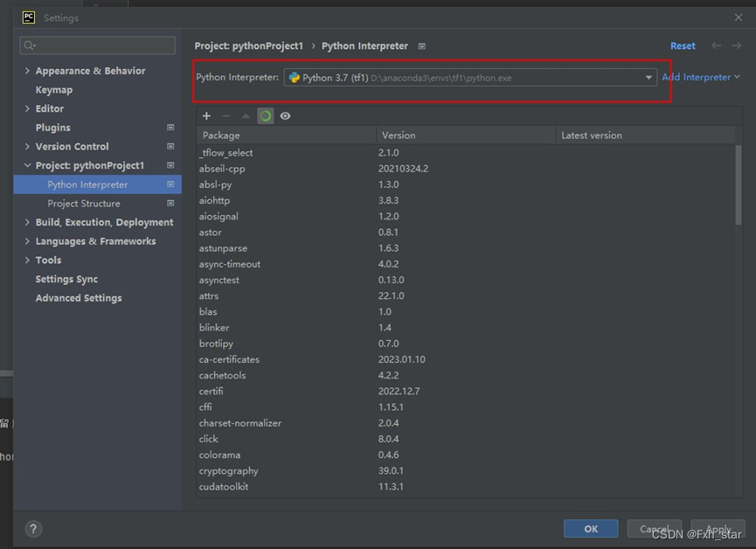Select the async-timeout package row
The width and height of the screenshot is (756, 549).
tap(465, 264)
